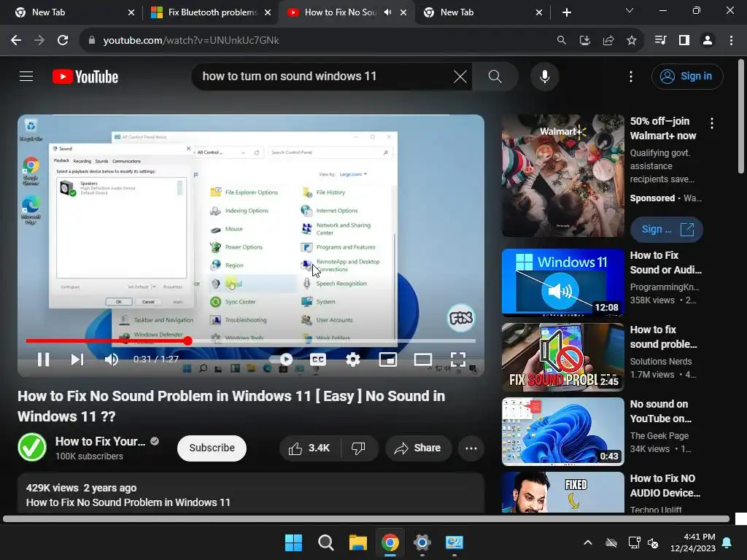The width and height of the screenshot is (747, 560).
Task: Open Solutions Nerds sound problem video thumbnail
Action: pos(562,357)
